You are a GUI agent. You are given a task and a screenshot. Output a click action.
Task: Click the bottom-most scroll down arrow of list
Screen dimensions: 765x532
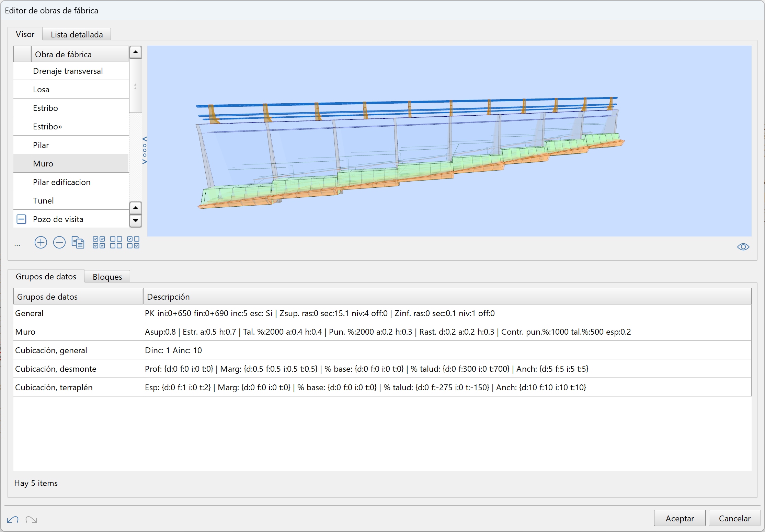(136, 221)
